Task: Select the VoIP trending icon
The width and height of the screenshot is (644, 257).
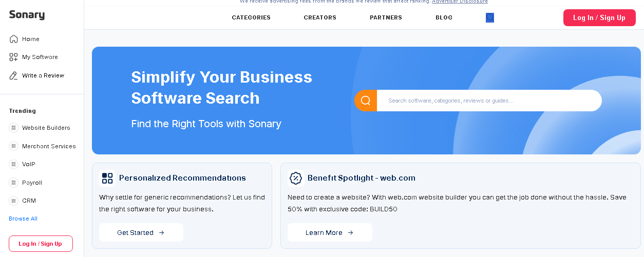Action: (13, 164)
